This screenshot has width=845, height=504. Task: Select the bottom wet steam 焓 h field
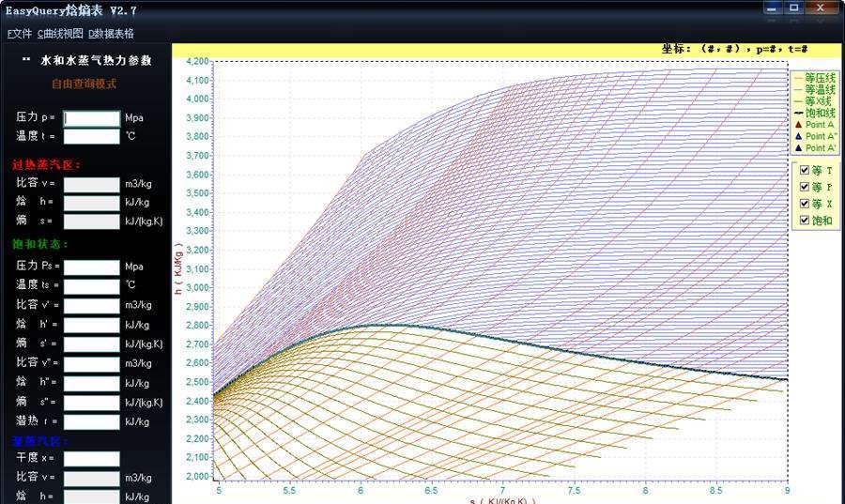[x=92, y=496]
